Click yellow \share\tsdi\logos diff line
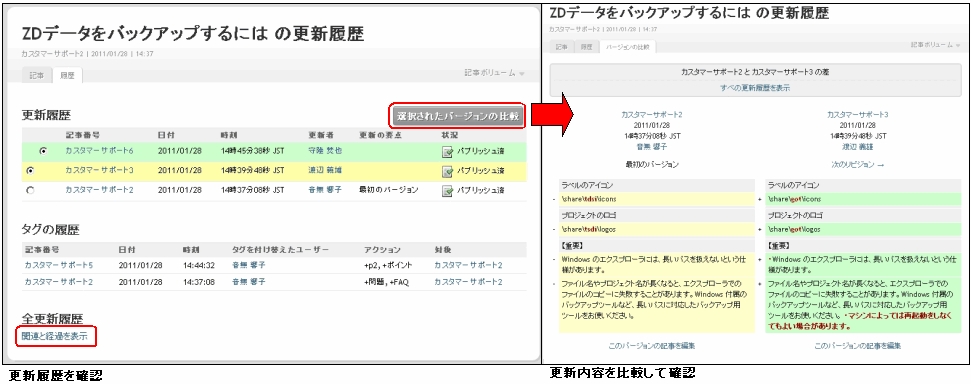 click(x=656, y=229)
